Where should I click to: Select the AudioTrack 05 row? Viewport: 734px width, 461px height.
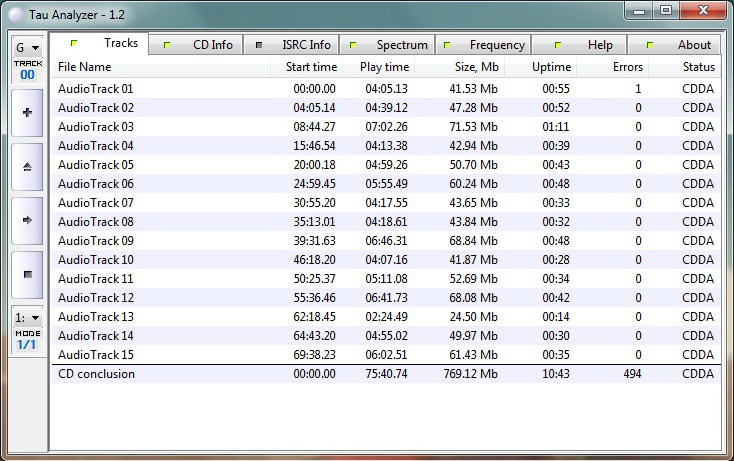[x=386, y=165]
